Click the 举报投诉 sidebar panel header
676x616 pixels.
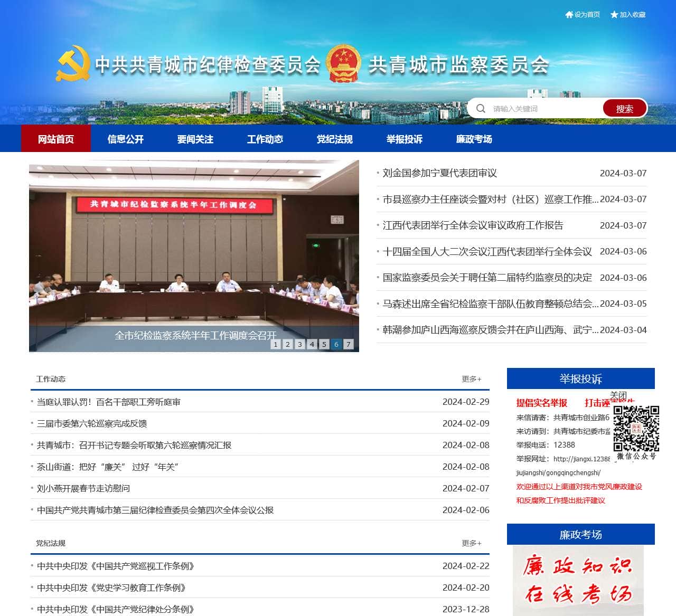(x=581, y=378)
